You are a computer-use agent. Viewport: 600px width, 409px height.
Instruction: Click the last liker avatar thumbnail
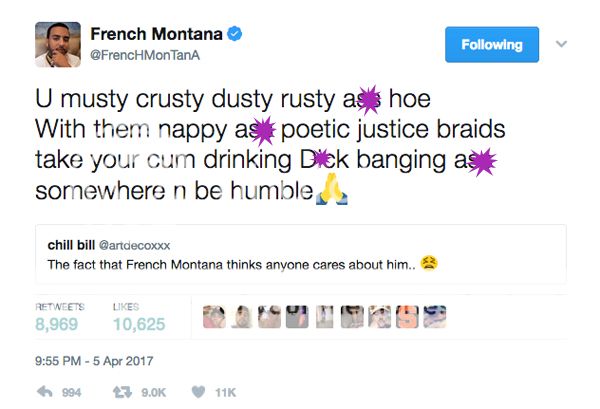tap(435, 318)
